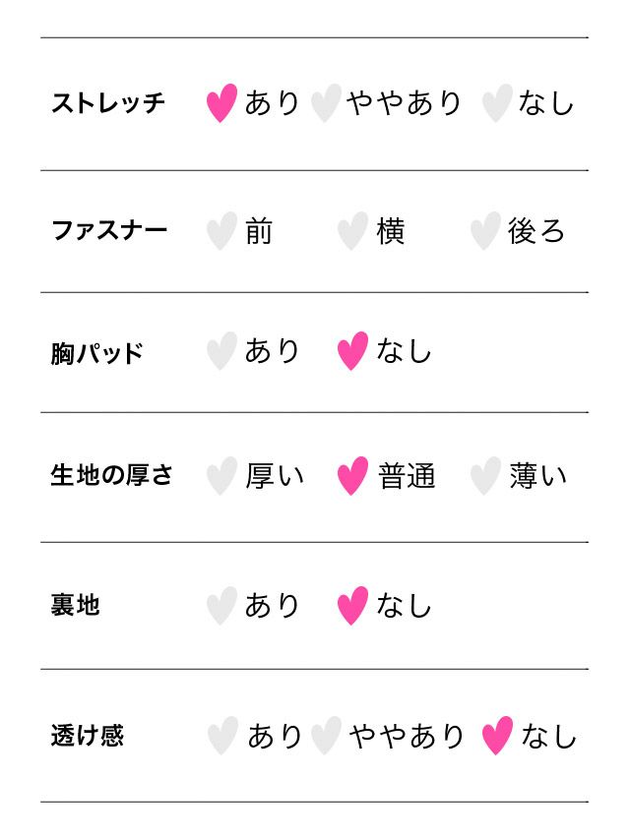
Task: Choose the gray heart for 透け感 あり
Action: (x=222, y=736)
